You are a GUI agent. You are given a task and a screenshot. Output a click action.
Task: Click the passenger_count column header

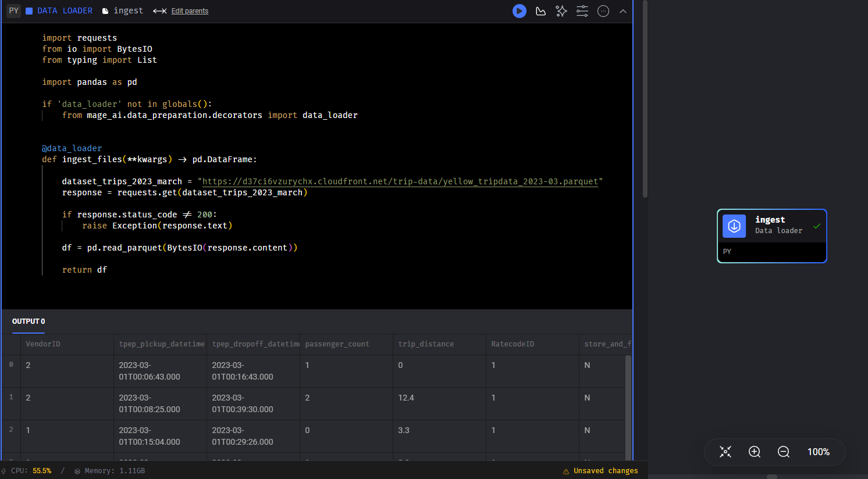click(346, 344)
